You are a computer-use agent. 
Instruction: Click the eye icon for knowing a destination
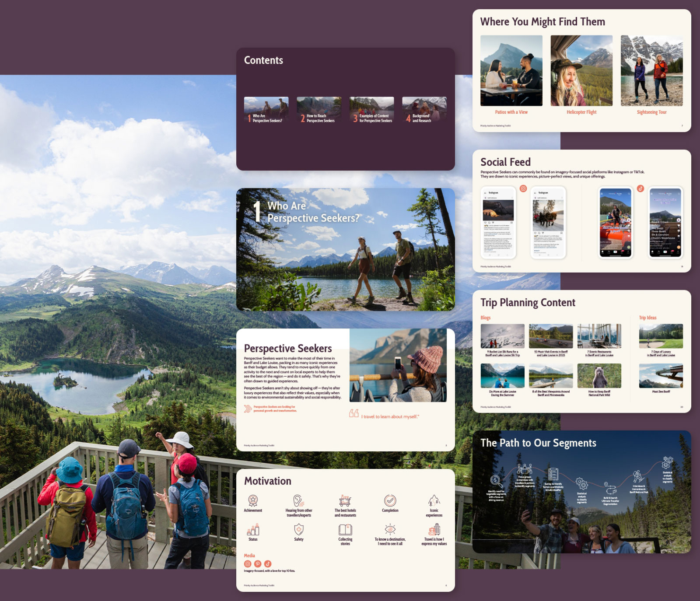pyautogui.click(x=390, y=530)
